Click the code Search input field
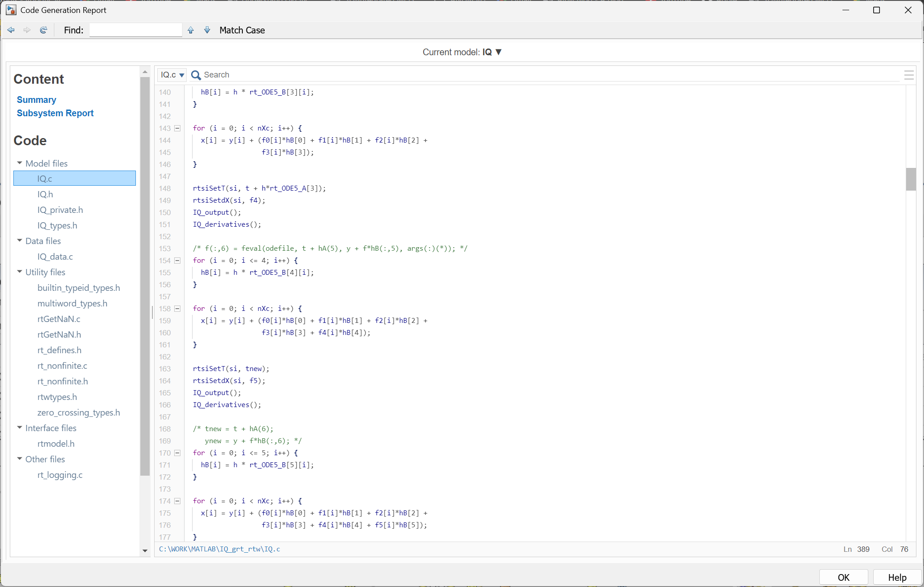Screen dimensions: 924x587 (x=552, y=75)
